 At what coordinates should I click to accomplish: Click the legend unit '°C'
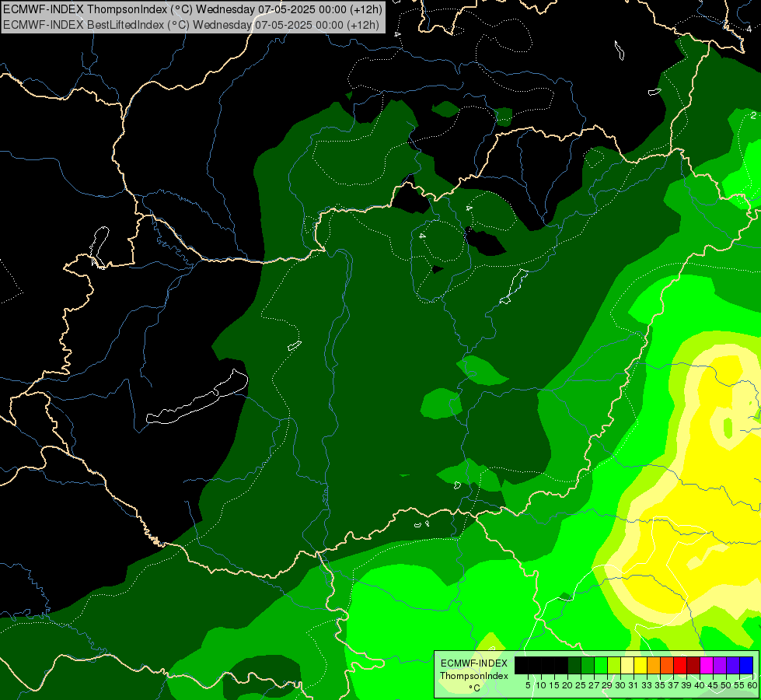[475, 688]
